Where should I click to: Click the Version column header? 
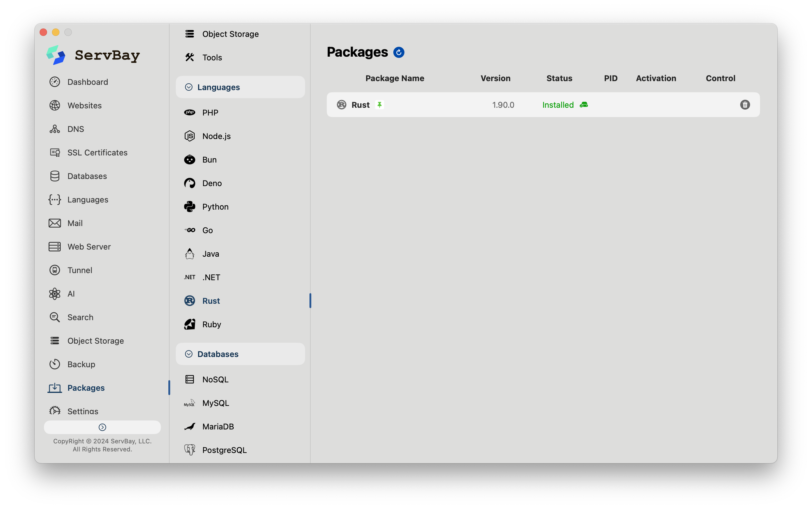click(495, 78)
